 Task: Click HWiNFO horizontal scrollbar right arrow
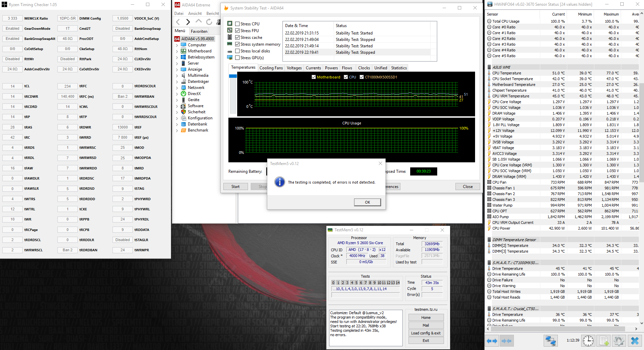click(636, 329)
